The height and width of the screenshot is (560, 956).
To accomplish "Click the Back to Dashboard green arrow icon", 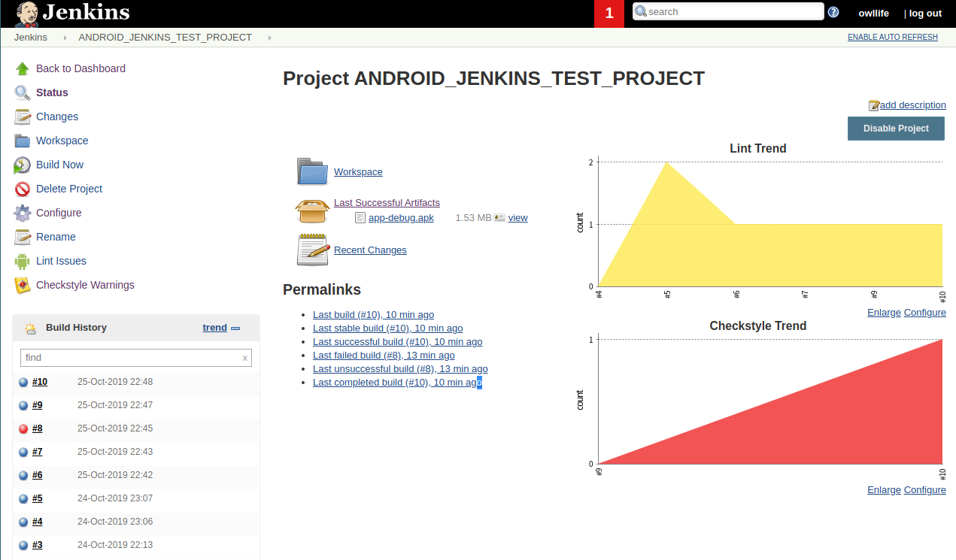I will 23,68.
